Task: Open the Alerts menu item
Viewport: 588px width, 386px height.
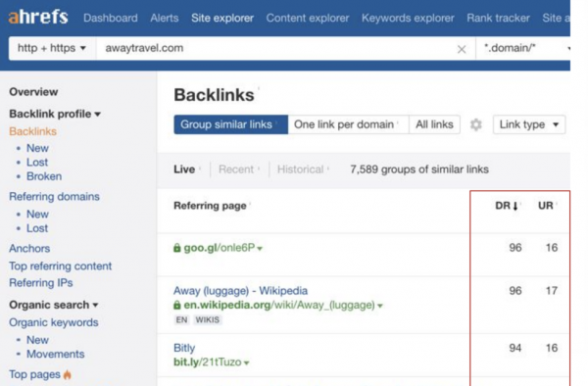Action: tap(165, 18)
